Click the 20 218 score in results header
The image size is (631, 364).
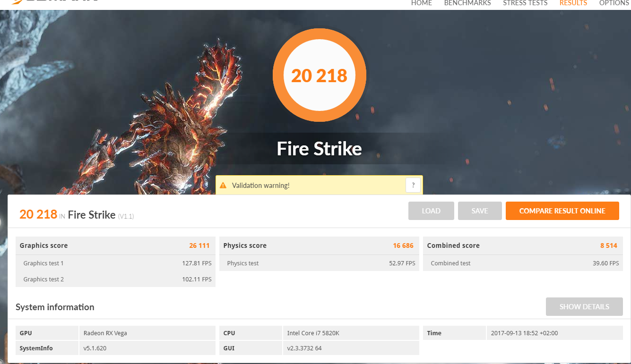pyautogui.click(x=38, y=214)
